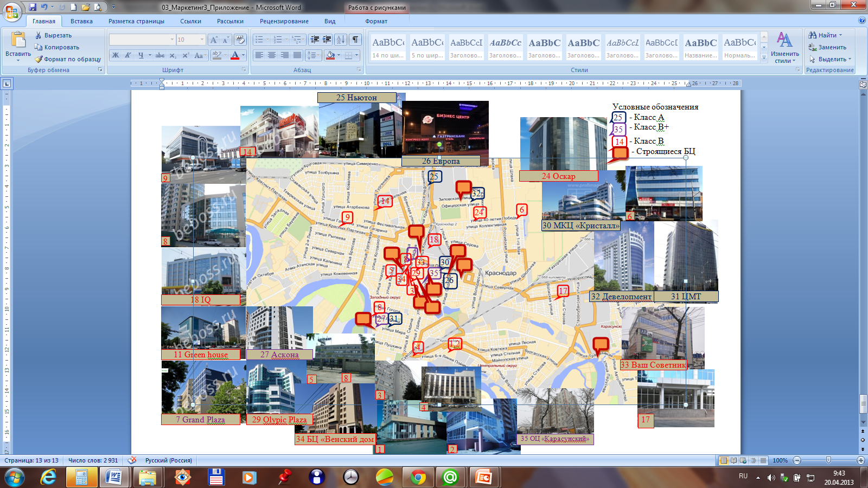868x488 pixels.
Task: Click Найти to search the document
Action: 825,35
